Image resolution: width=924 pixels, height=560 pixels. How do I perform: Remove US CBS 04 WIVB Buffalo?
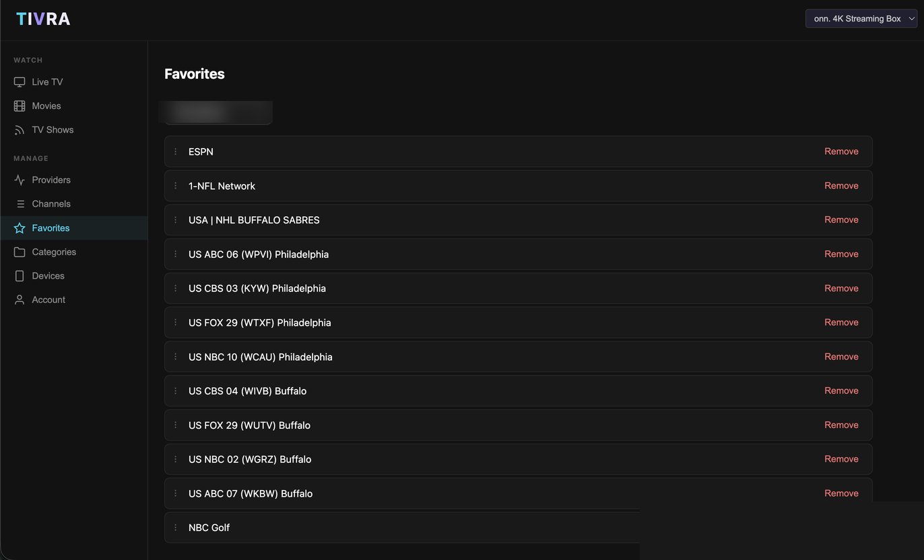pyautogui.click(x=841, y=391)
